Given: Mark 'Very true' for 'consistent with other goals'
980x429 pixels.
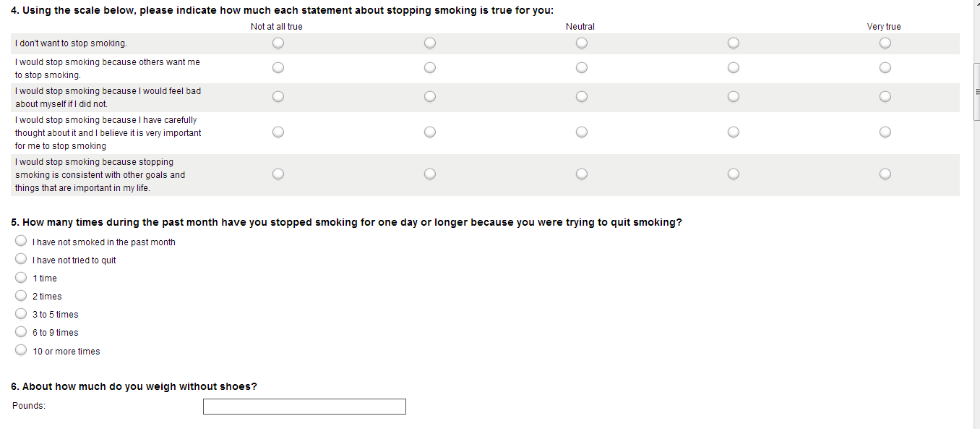Looking at the screenshot, I should click(x=885, y=174).
